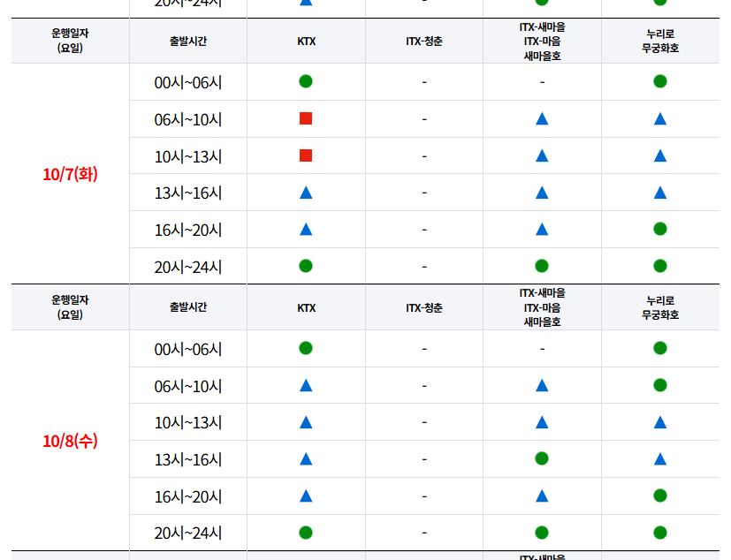Click 10시~13시 time slot in 10/7 section
The height and width of the screenshot is (560, 731).
click(188, 156)
